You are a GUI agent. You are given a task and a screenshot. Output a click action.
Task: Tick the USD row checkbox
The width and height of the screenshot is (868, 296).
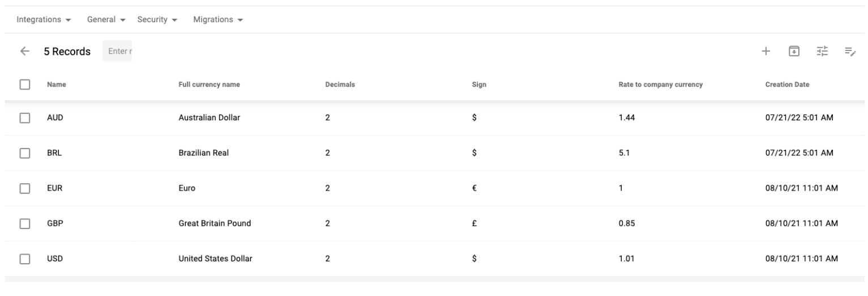click(x=24, y=259)
